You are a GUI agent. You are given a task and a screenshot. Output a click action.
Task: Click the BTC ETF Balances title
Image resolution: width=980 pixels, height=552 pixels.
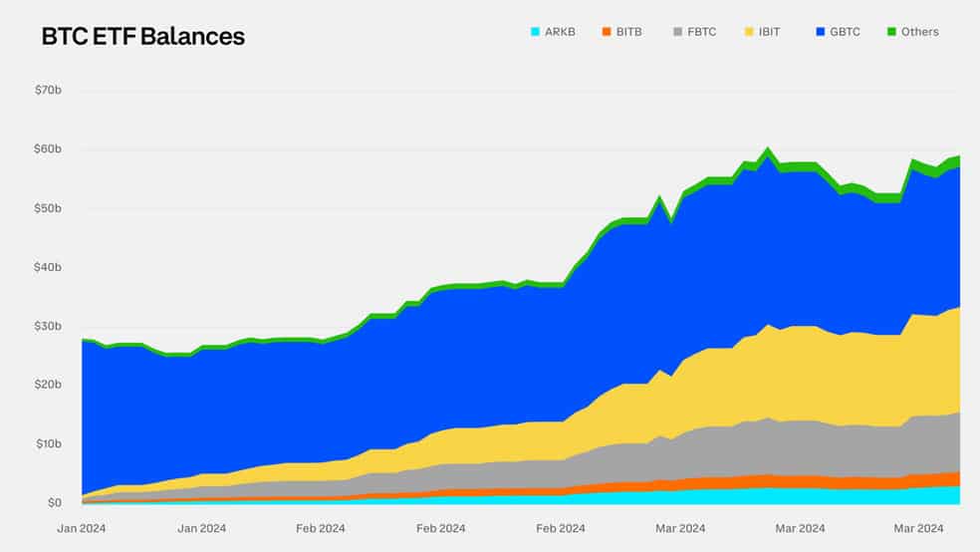point(143,36)
